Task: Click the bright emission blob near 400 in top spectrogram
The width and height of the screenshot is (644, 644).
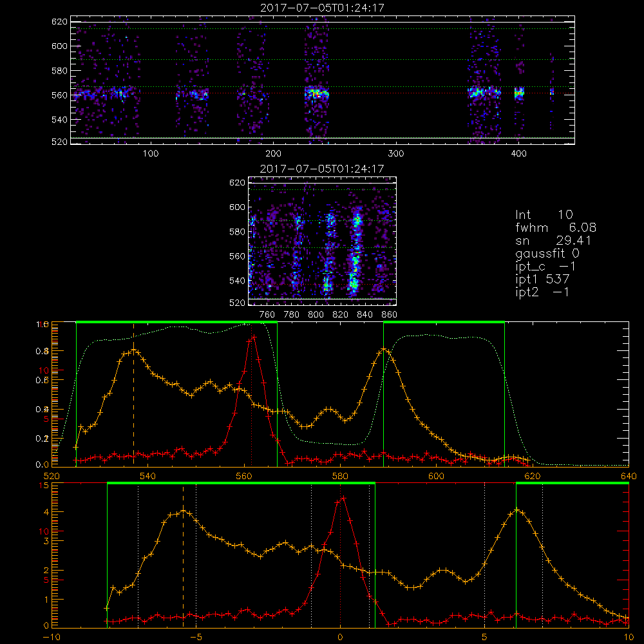Action: coord(520,93)
